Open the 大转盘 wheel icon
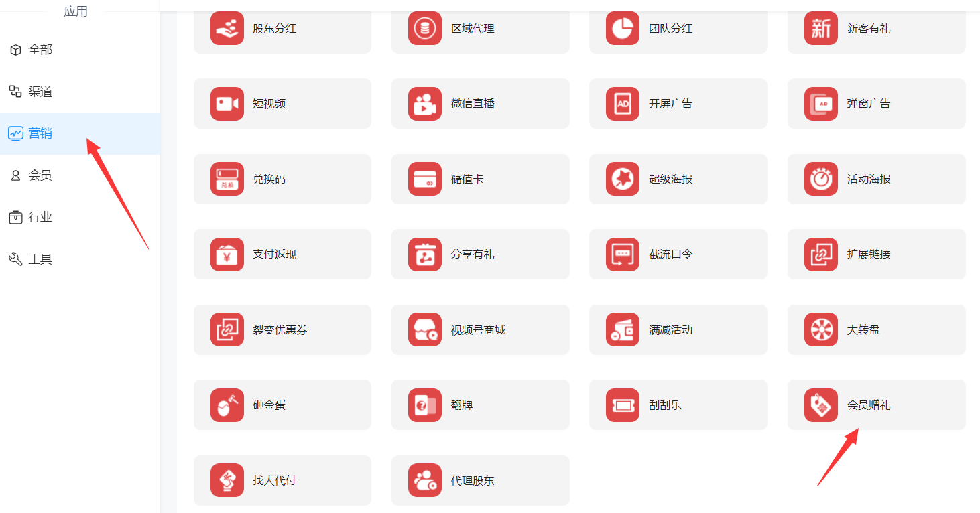Screen dimensions: 980x513 click(x=821, y=329)
